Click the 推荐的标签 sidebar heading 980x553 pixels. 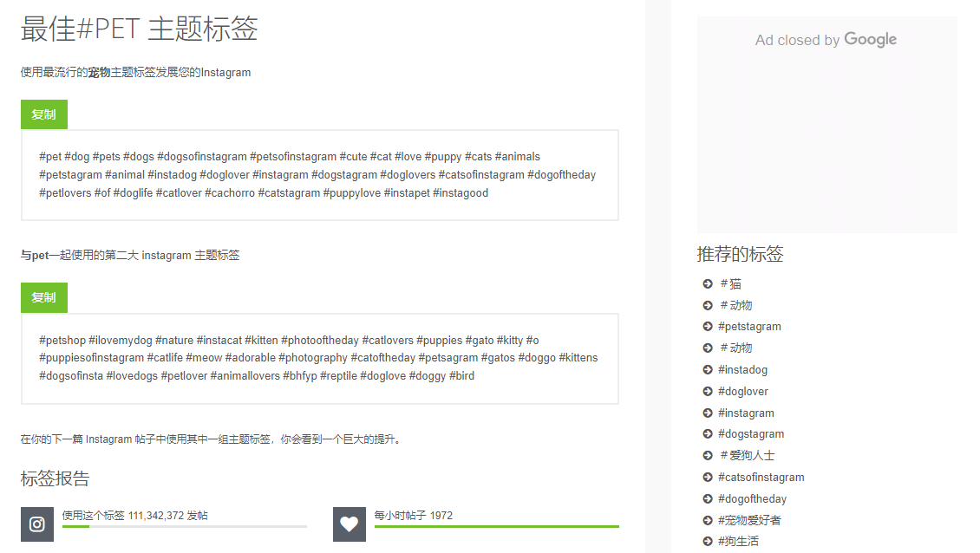click(x=740, y=254)
